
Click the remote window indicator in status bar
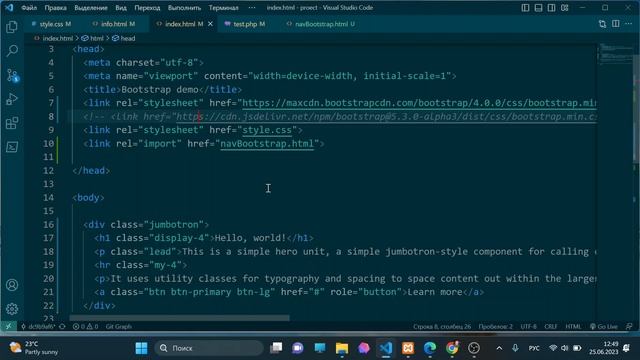click(x=8, y=327)
